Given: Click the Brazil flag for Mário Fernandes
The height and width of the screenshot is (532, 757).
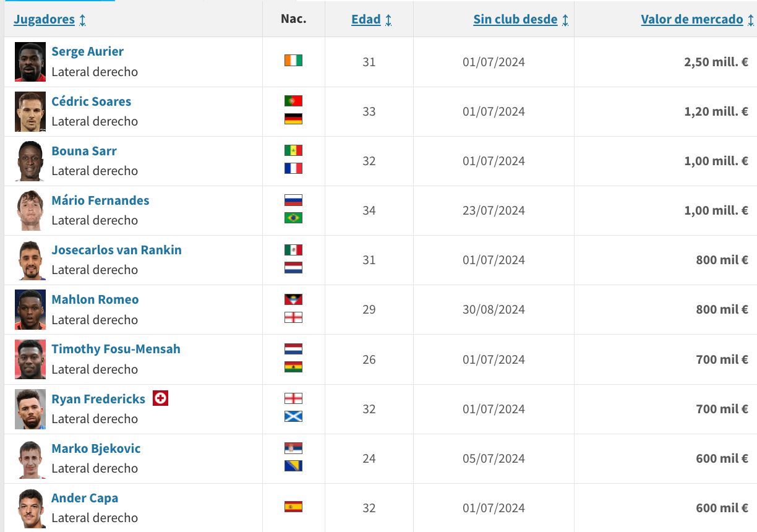Looking at the screenshot, I should point(293,218).
